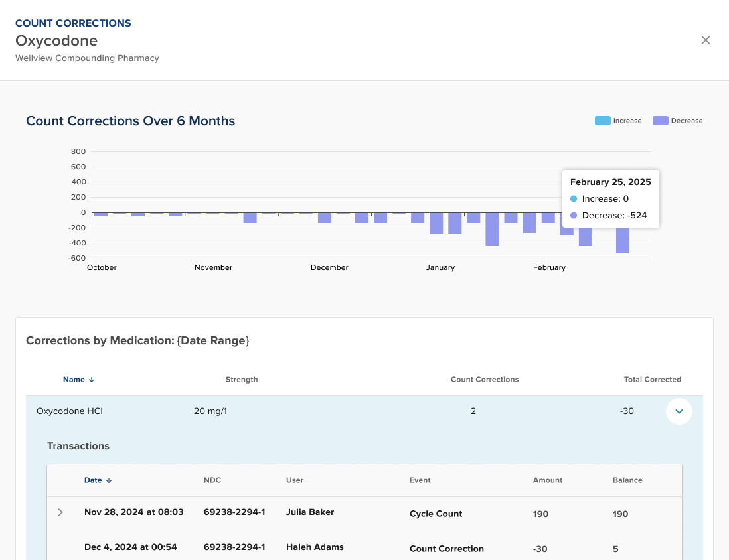This screenshot has height=560, width=729.
Task: Click the sort arrow next to Date
Action: coord(109,480)
